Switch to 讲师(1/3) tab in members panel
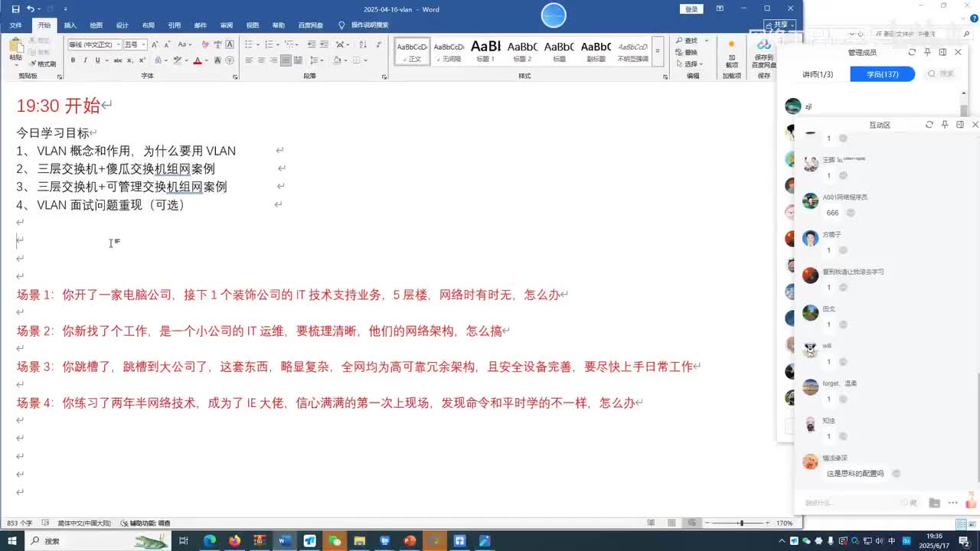 (x=818, y=74)
